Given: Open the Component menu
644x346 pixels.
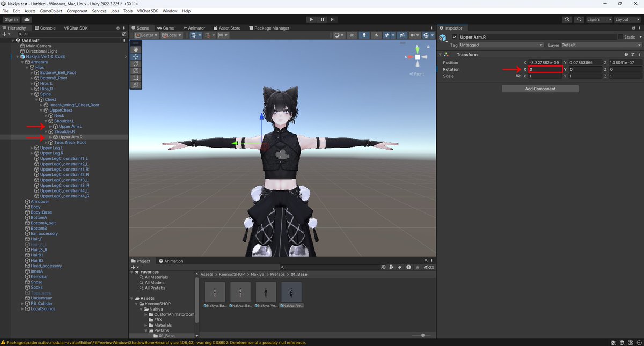Looking at the screenshot, I should [77, 11].
